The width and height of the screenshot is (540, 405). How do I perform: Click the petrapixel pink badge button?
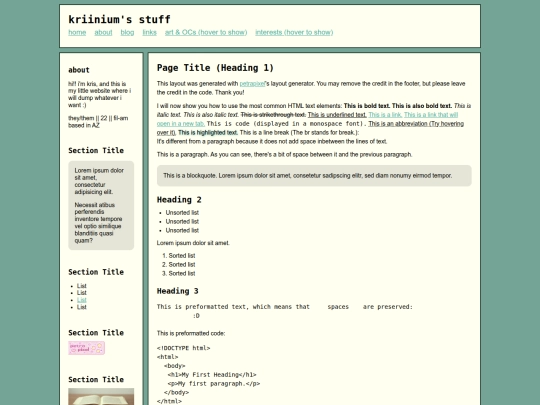point(86,348)
